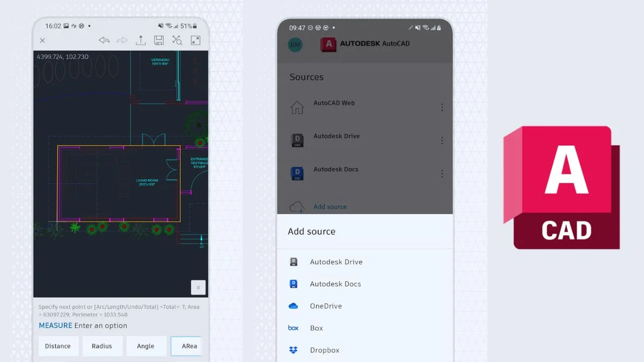Image resolution: width=644 pixels, height=362 pixels.
Task: Tap the Box logo icon
Action: click(293, 328)
